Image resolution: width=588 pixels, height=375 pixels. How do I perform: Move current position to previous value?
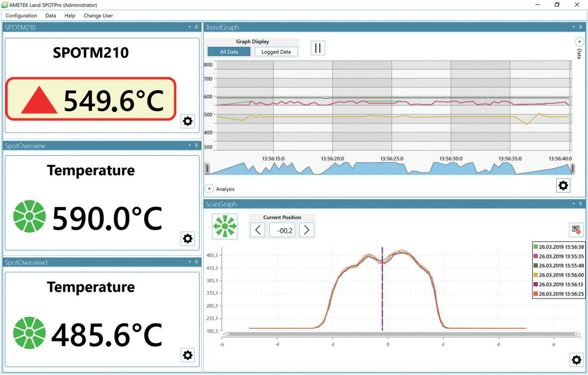click(257, 230)
